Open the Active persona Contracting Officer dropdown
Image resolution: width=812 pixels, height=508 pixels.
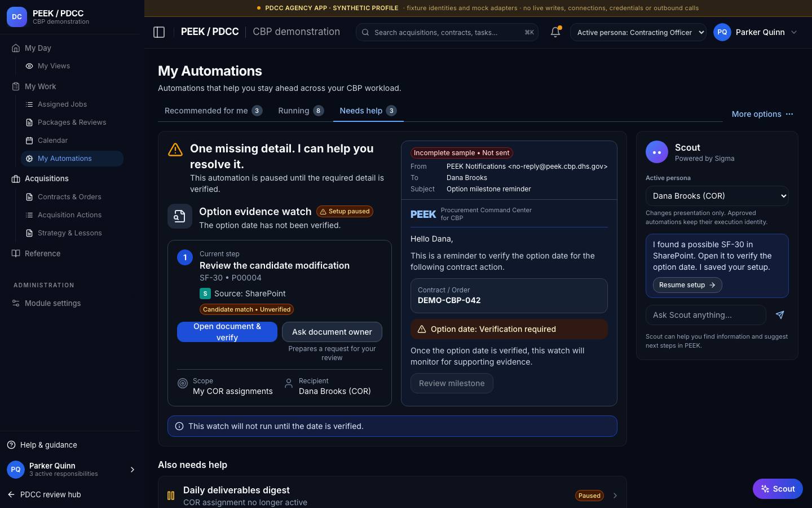coord(638,32)
